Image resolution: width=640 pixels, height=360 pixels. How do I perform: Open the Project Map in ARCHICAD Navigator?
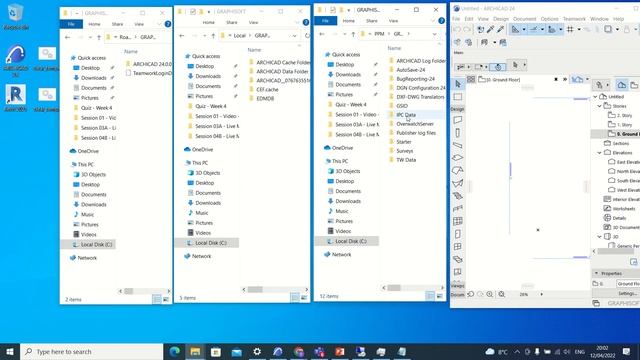coord(621,85)
